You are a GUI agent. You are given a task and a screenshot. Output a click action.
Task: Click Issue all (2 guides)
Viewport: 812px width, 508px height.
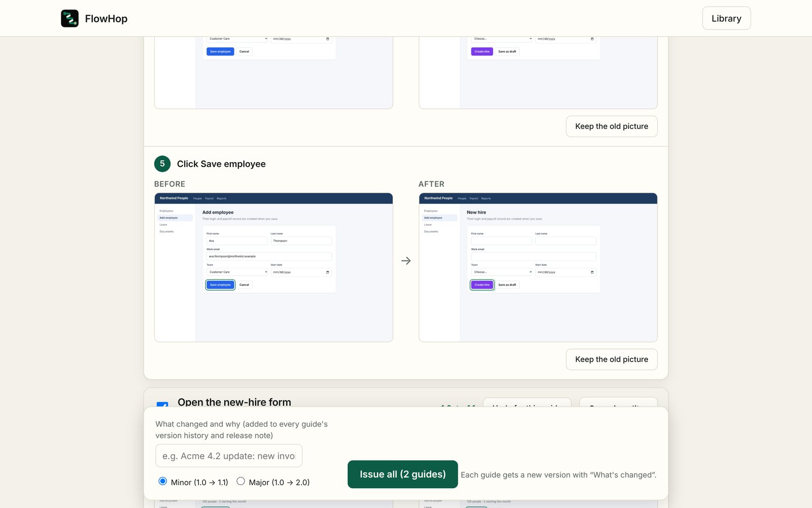(402, 474)
